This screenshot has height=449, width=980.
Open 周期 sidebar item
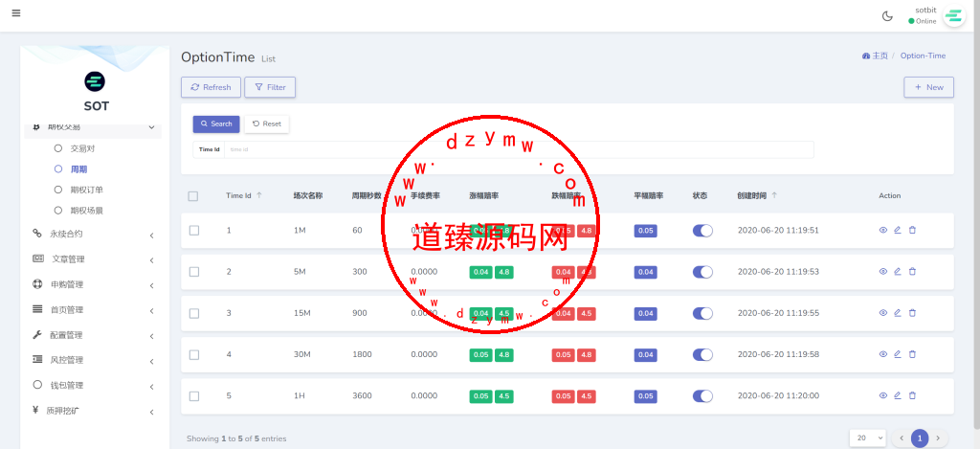[x=78, y=168]
